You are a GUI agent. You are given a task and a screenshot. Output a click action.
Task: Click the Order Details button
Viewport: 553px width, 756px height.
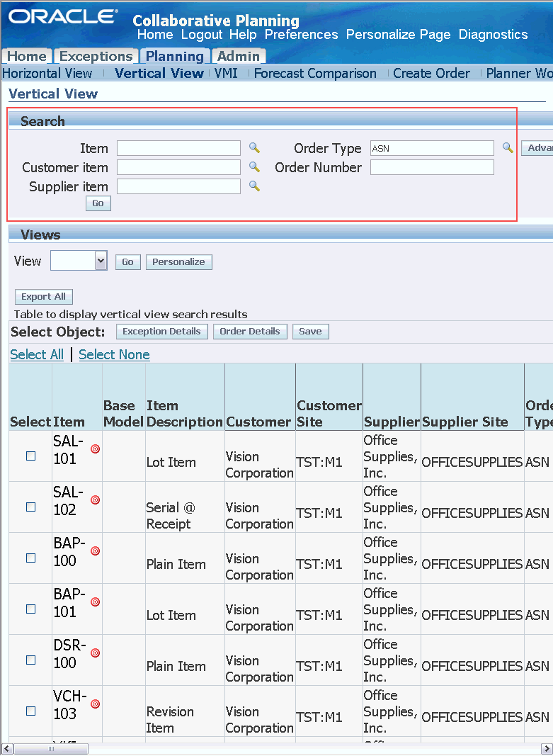click(250, 331)
